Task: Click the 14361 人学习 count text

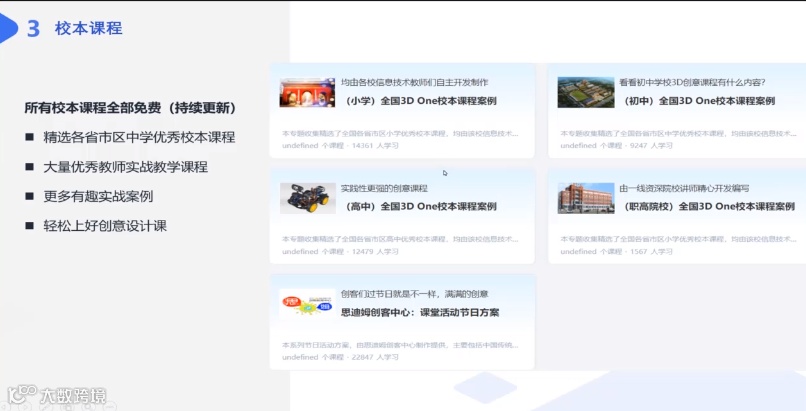Action: pos(375,145)
